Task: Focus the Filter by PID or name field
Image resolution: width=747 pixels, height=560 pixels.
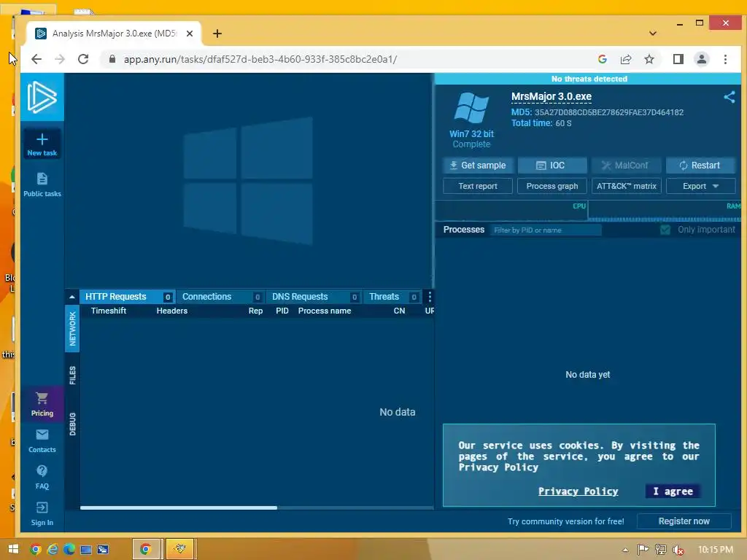Action: [x=546, y=230]
